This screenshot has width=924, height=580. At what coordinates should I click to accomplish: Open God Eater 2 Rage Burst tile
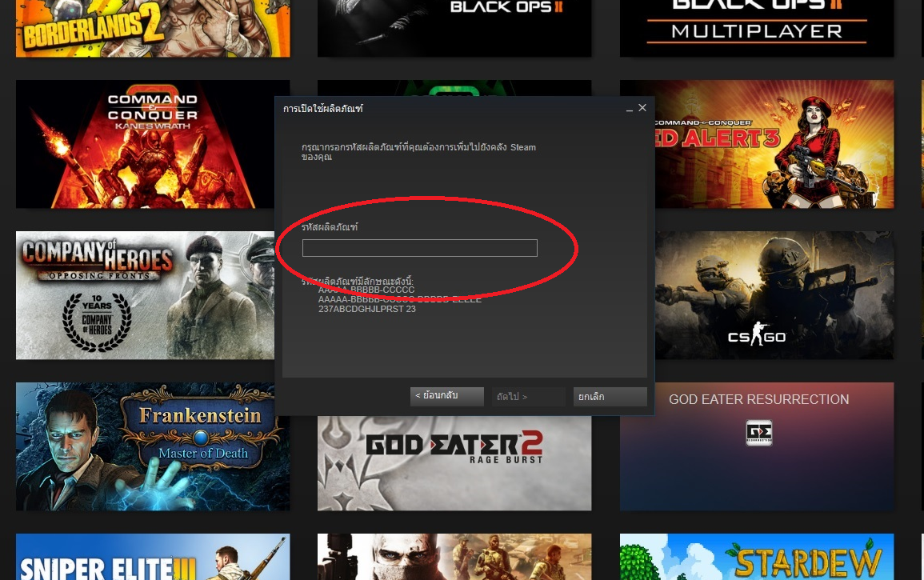click(x=454, y=463)
